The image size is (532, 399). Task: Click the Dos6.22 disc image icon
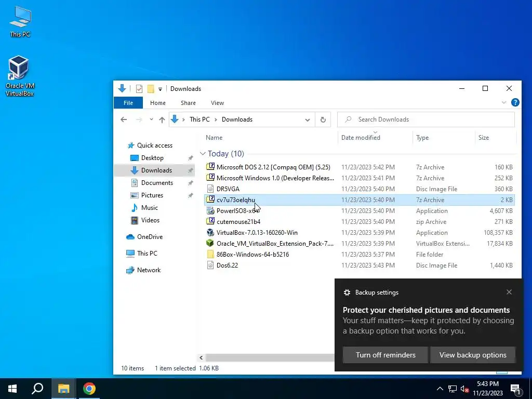210,265
